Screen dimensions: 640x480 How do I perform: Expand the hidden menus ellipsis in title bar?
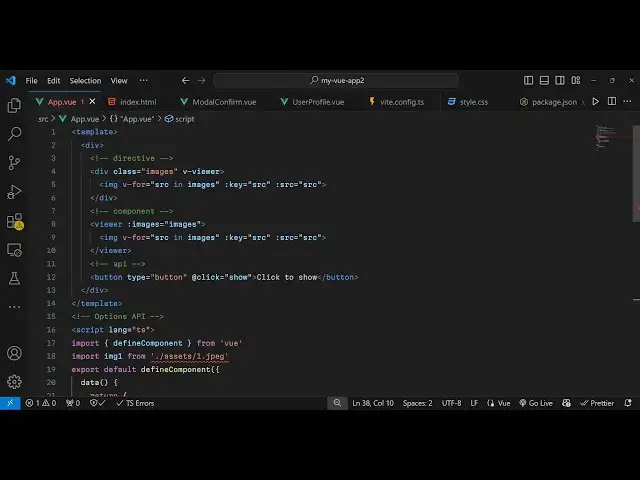pyautogui.click(x=143, y=80)
